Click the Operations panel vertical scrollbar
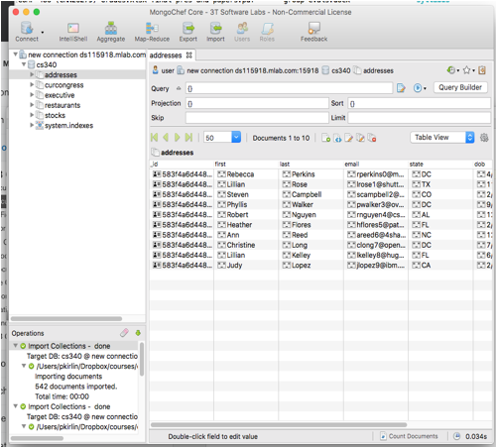The height and width of the screenshot is (448, 497). click(142, 359)
